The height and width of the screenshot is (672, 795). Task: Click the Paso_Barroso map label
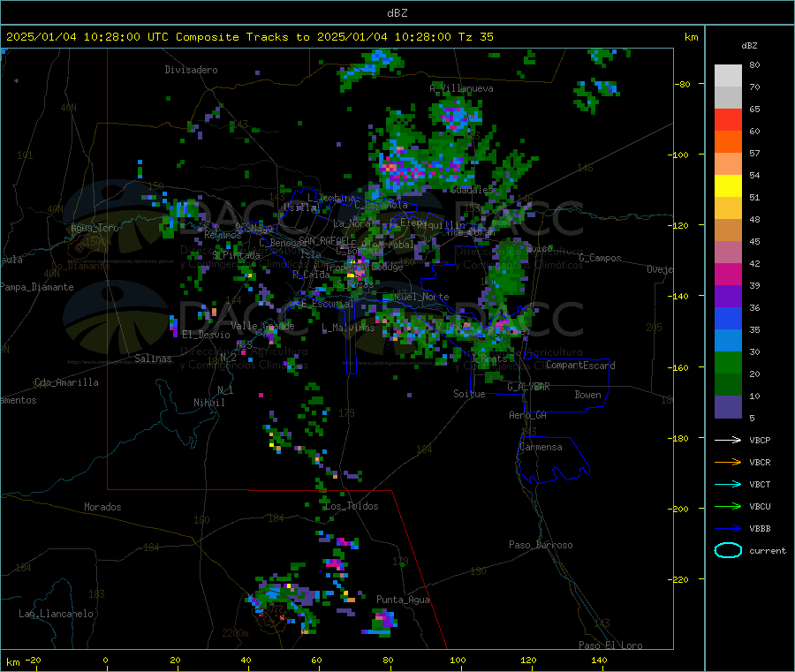pyautogui.click(x=541, y=546)
